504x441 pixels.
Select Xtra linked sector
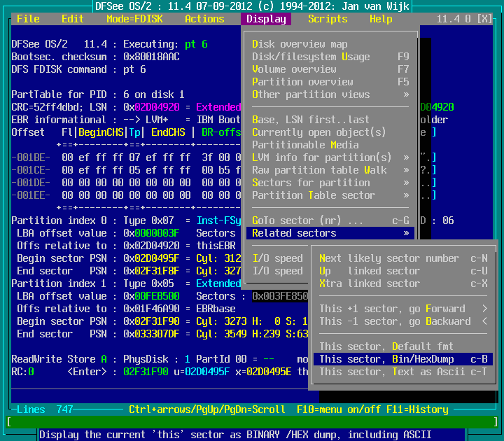click(x=403, y=283)
